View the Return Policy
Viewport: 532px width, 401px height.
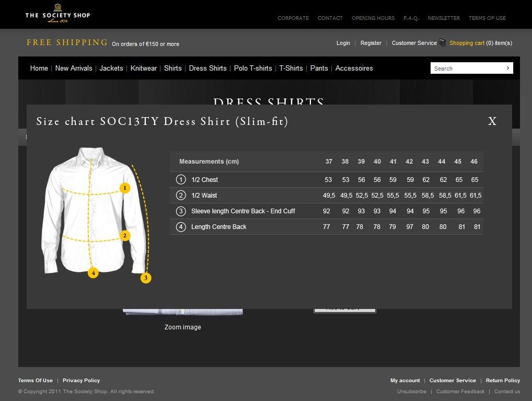(x=503, y=380)
